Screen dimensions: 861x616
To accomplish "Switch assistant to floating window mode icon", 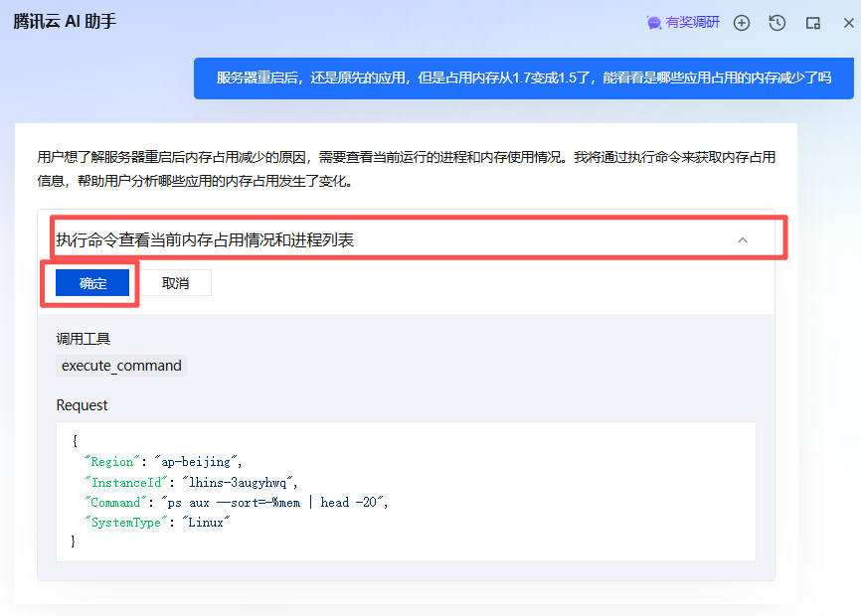I will pyautogui.click(x=812, y=23).
